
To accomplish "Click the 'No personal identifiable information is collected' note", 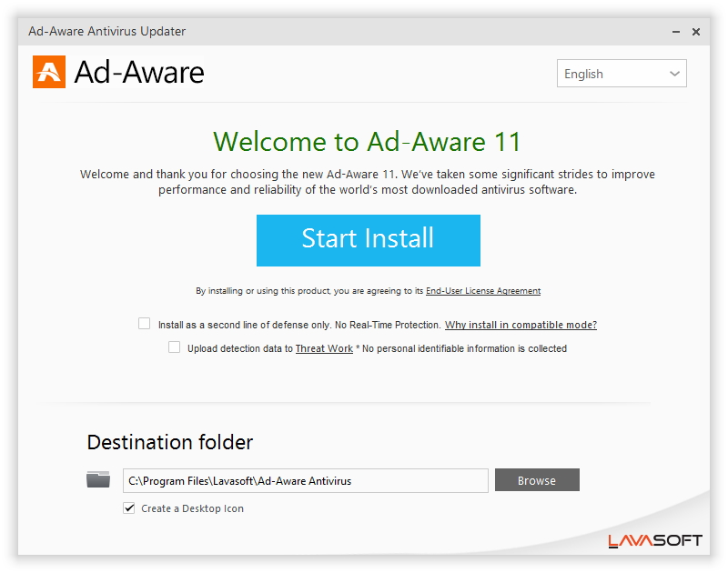I will click(464, 348).
